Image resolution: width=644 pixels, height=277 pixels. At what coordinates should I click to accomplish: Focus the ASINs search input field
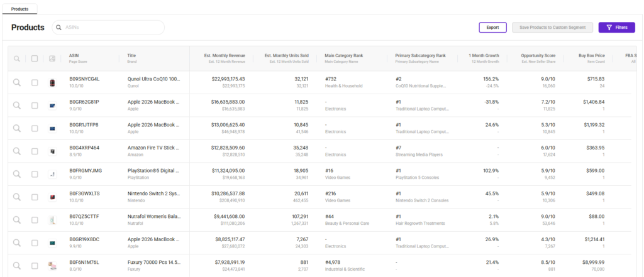coord(108,28)
